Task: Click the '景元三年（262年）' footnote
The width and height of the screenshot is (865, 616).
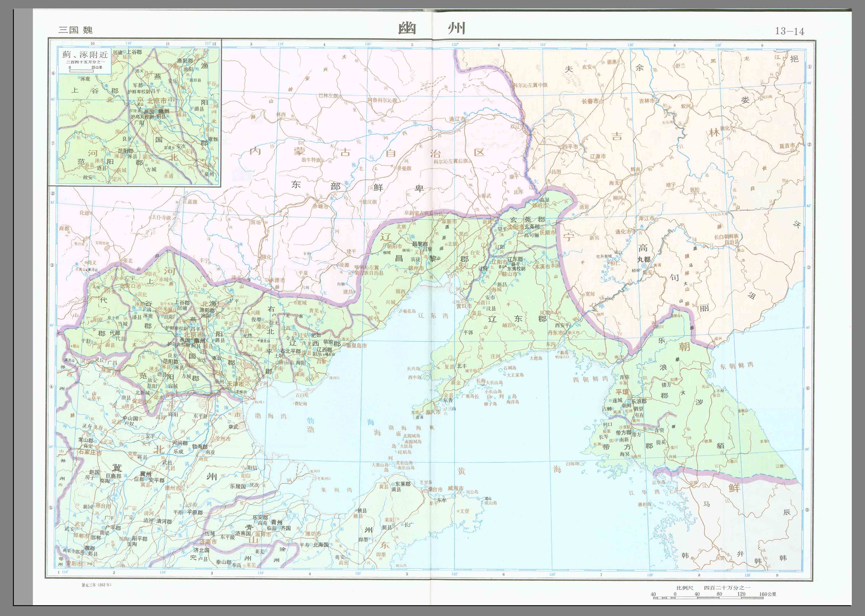Action: pos(96,584)
